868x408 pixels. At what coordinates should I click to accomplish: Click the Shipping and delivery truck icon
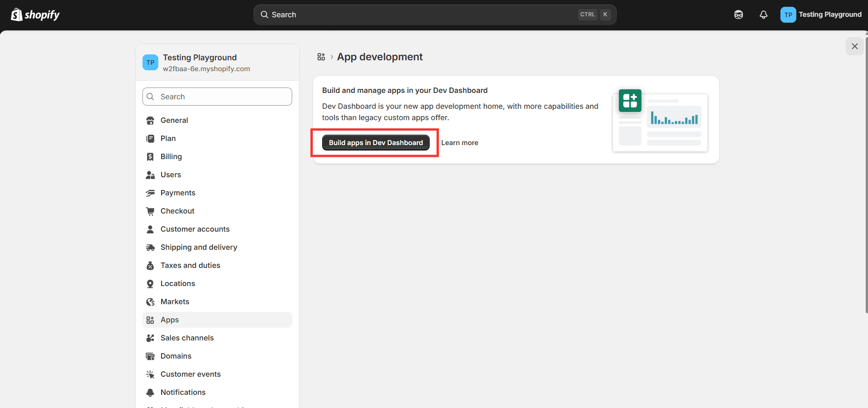tap(150, 248)
